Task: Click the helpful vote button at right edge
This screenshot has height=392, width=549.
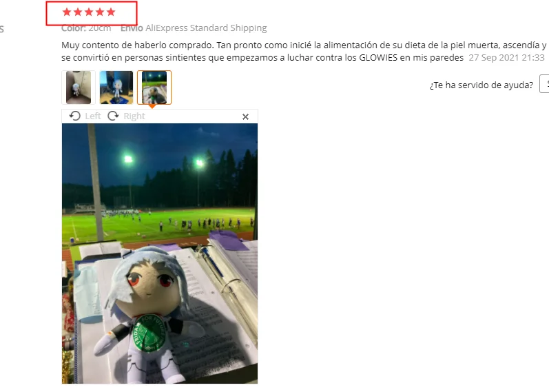Action: pos(544,84)
